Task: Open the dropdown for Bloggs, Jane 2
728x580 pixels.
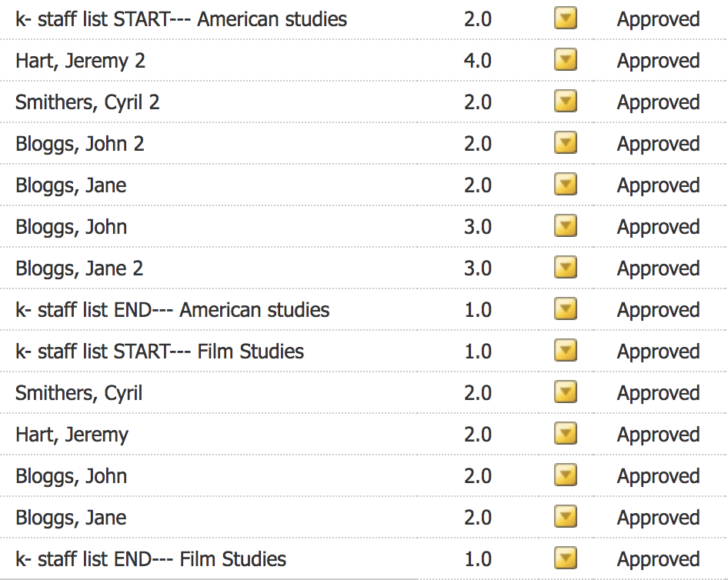Action: point(566,268)
